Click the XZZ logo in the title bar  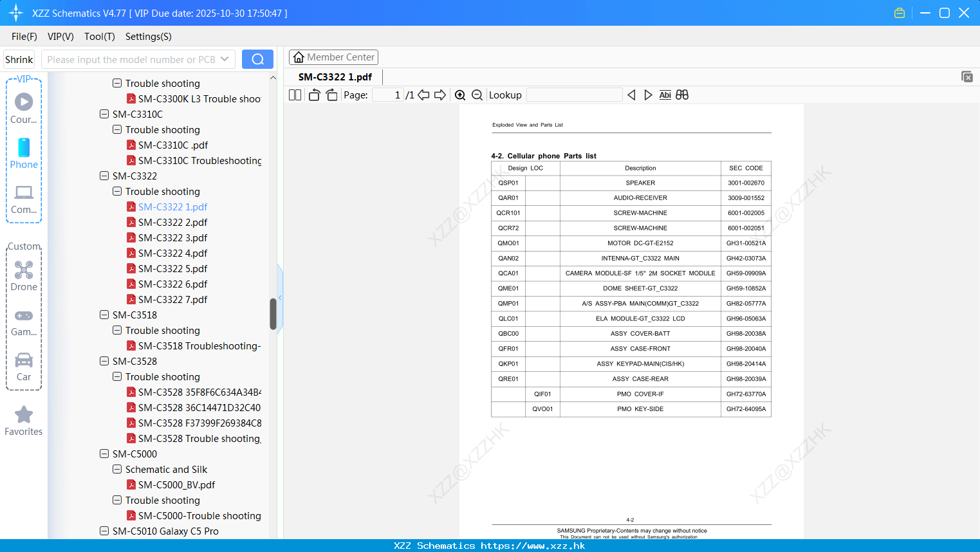point(16,13)
